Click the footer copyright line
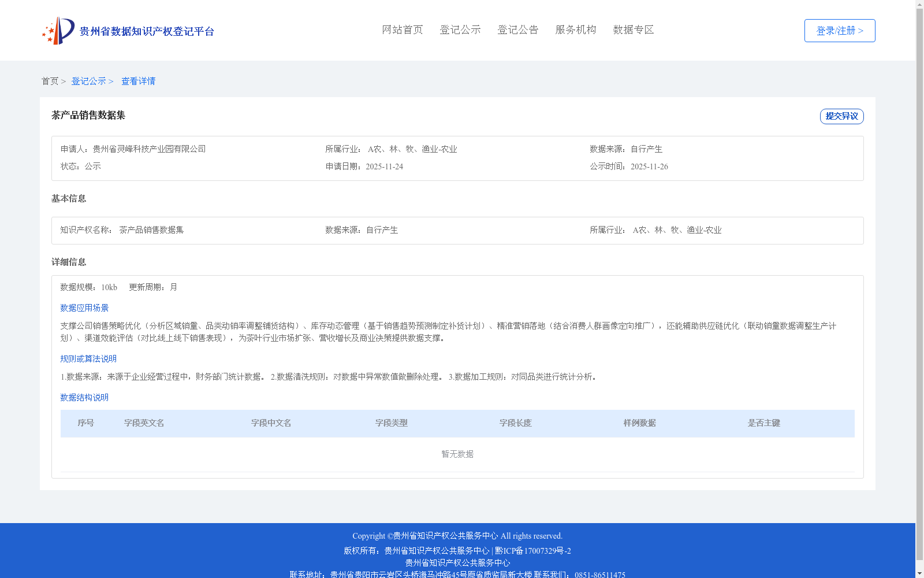This screenshot has width=924, height=578. pyautogui.click(x=457, y=536)
